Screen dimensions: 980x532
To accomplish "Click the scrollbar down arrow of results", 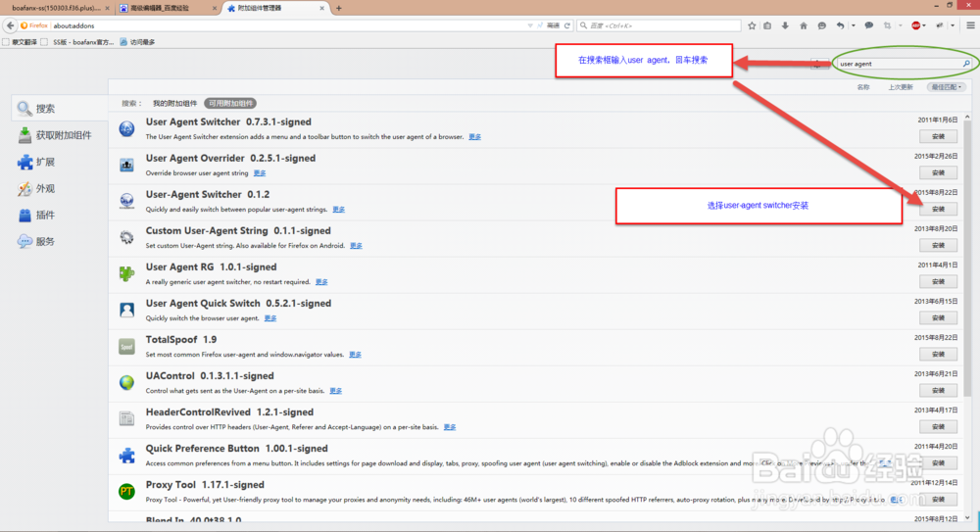I will [x=967, y=517].
